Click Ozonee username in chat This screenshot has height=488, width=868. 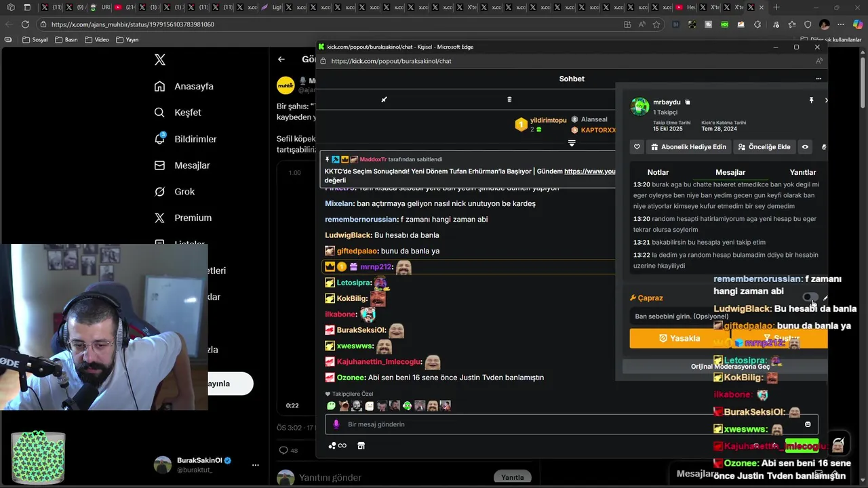click(351, 378)
